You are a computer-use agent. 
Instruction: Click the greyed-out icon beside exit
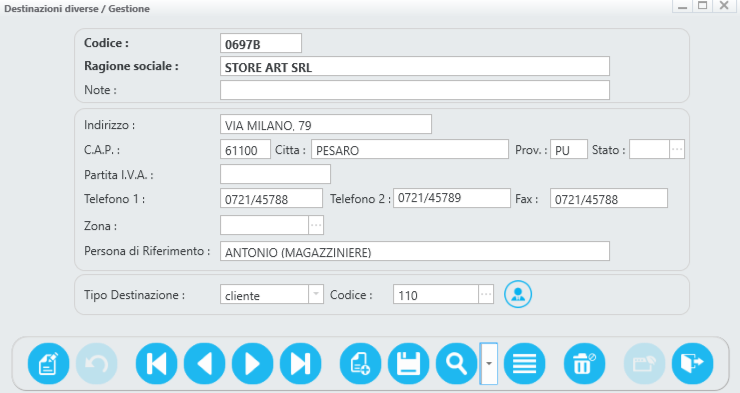point(644,364)
